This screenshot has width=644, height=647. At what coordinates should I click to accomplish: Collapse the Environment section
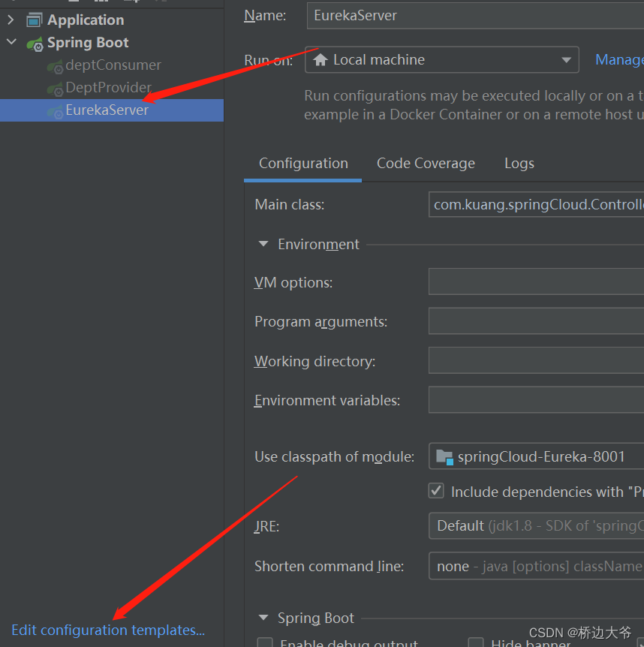pos(263,244)
